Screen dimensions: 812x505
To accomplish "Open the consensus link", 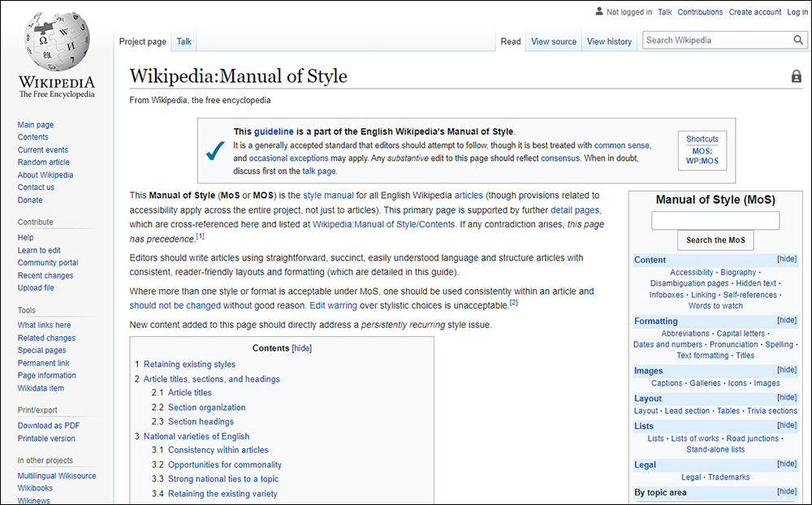I will click(x=560, y=158).
